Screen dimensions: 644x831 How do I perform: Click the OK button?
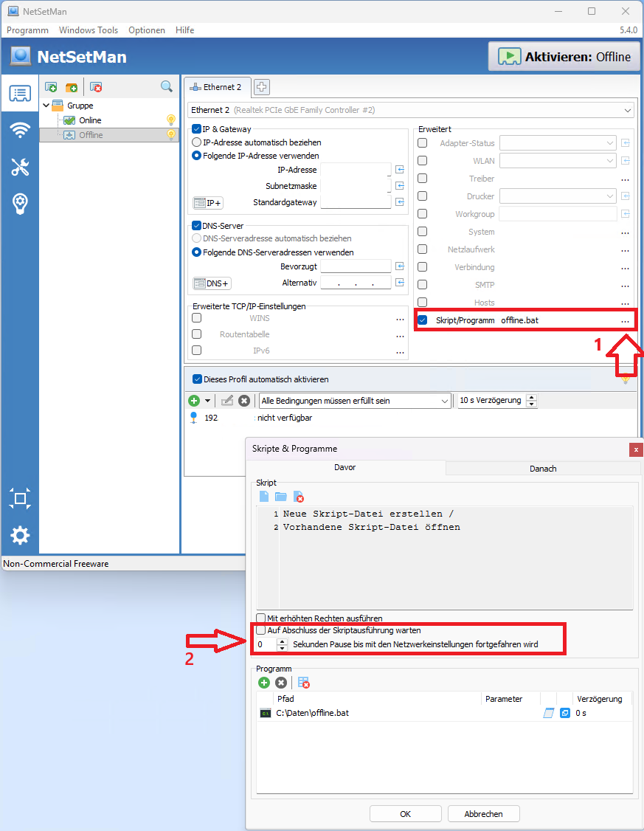[405, 814]
